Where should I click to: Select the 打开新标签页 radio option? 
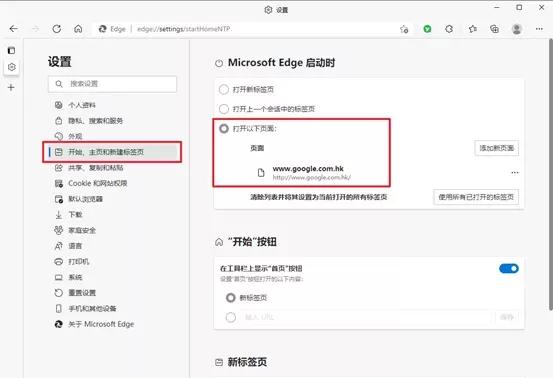pos(224,89)
